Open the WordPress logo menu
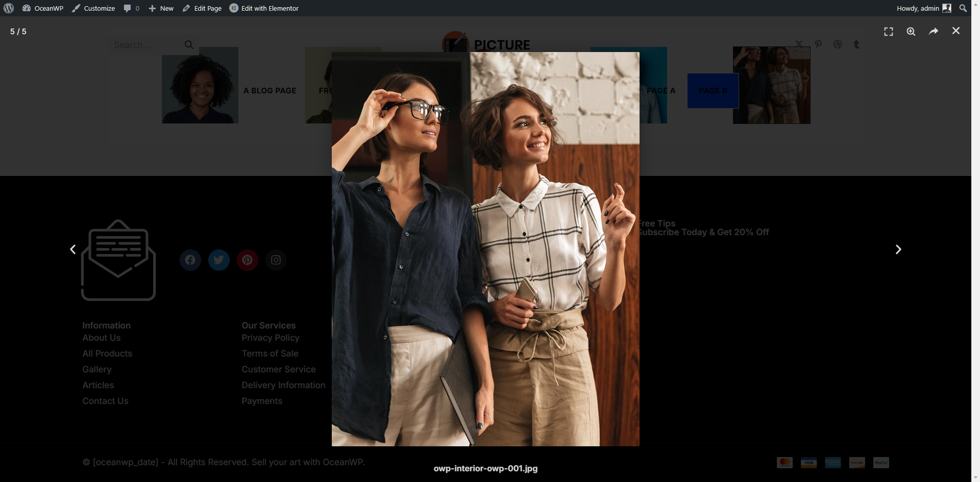The height and width of the screenshot is (482, 980). (x=9, y=8)
